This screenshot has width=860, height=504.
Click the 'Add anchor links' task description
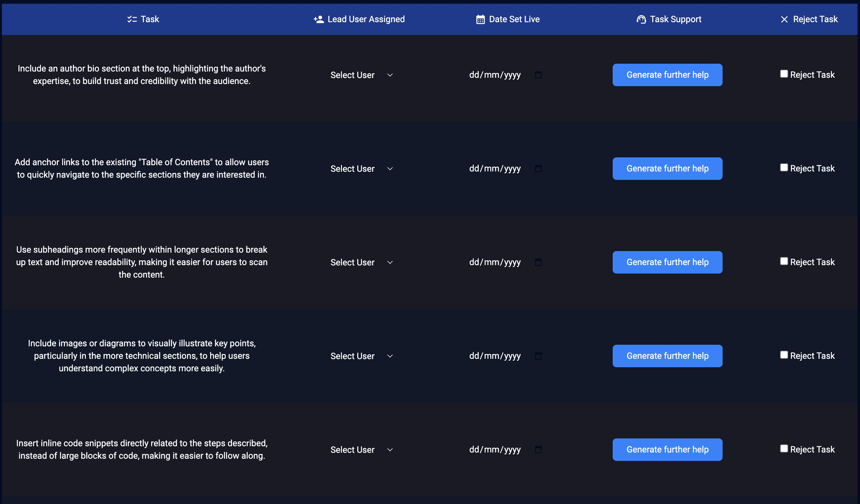pos(142,169)
